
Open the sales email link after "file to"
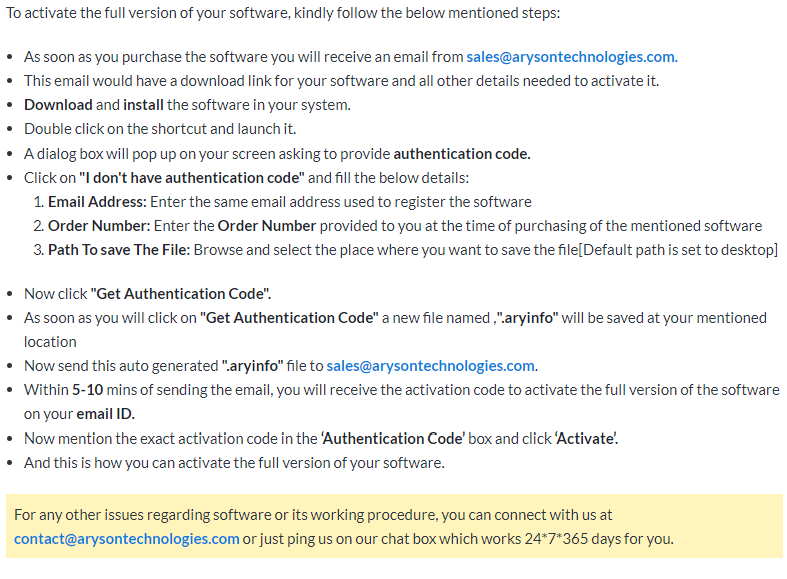point(430,366)
